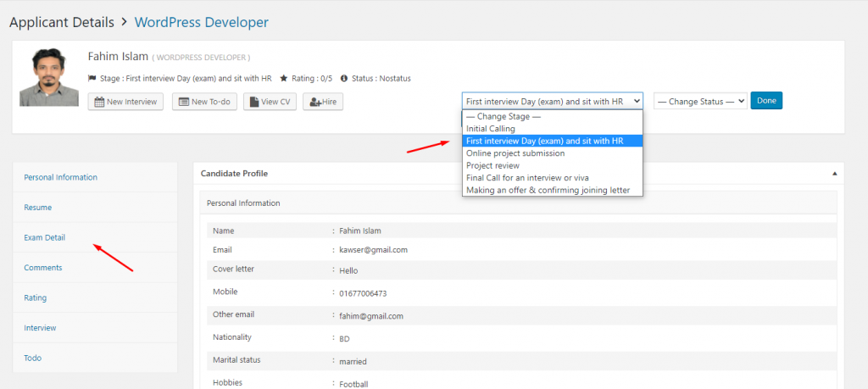
Task: Click the applicant name Fahim Islam heading
Action: 118,57
